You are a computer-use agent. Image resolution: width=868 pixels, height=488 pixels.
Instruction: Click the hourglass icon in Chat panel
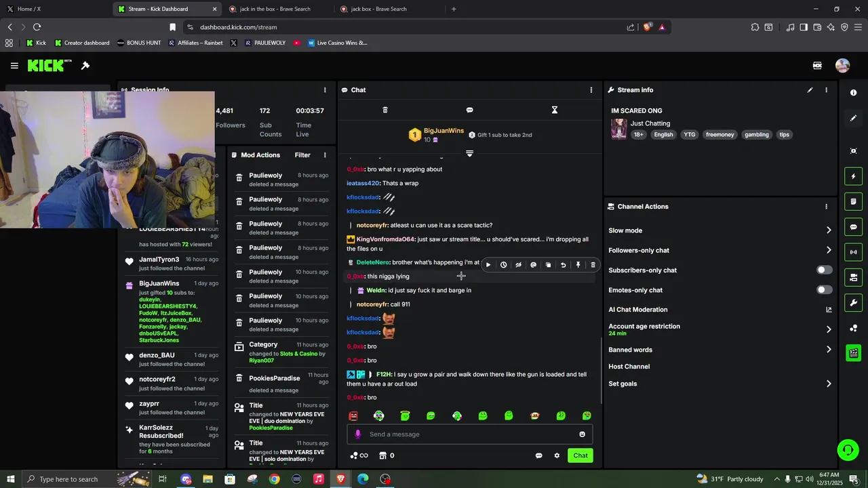[554, 110]
